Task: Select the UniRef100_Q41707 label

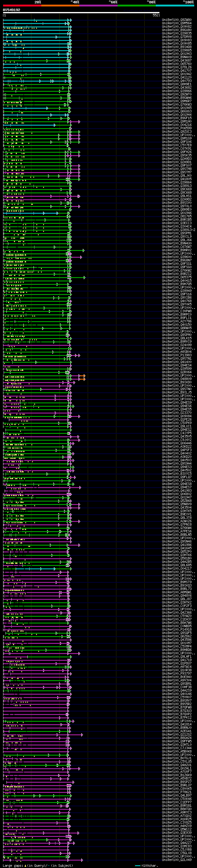Action: pos(177,71)
